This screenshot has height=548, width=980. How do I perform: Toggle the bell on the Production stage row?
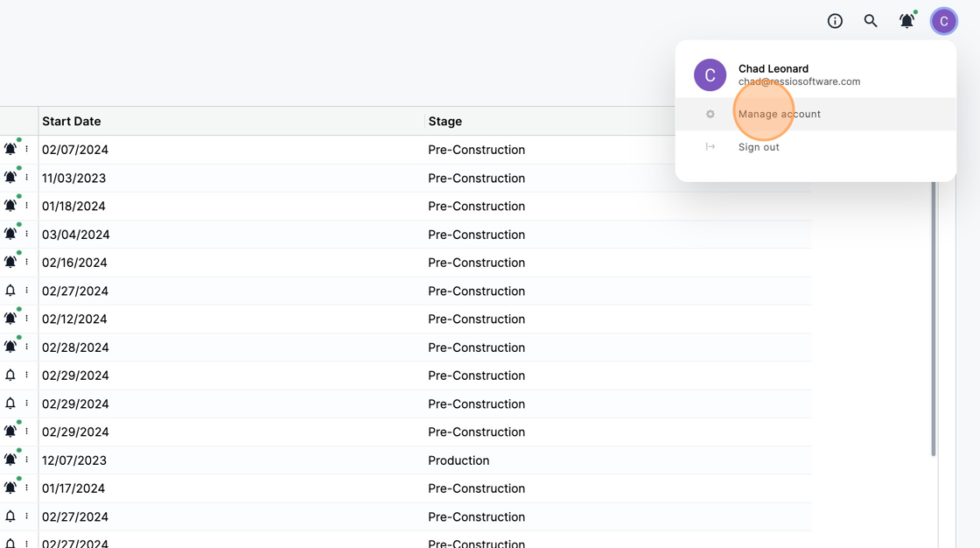click(10, 460)
